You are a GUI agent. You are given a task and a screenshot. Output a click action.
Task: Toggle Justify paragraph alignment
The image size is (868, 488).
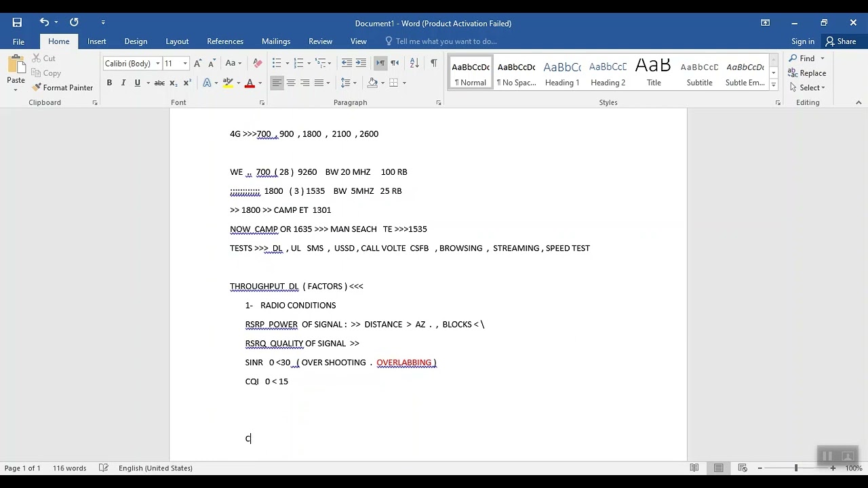point(319,83)
